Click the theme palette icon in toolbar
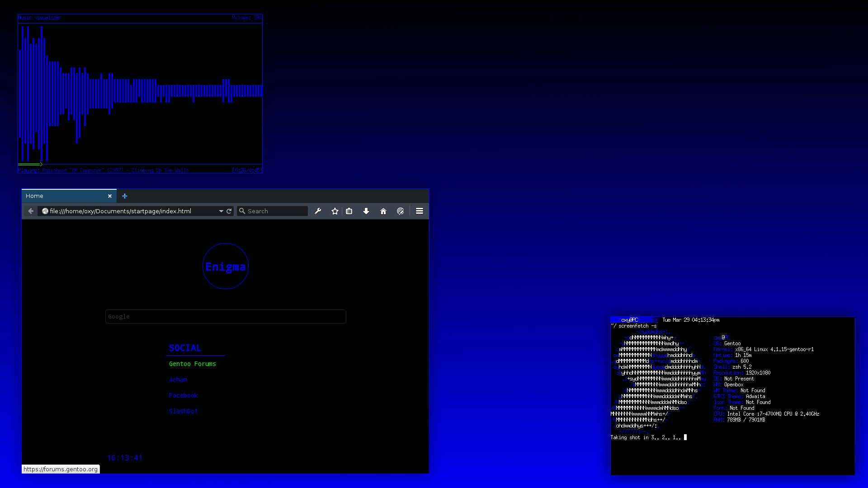The width and height of the screenshot is (868, 488). [x=401, y=211]
